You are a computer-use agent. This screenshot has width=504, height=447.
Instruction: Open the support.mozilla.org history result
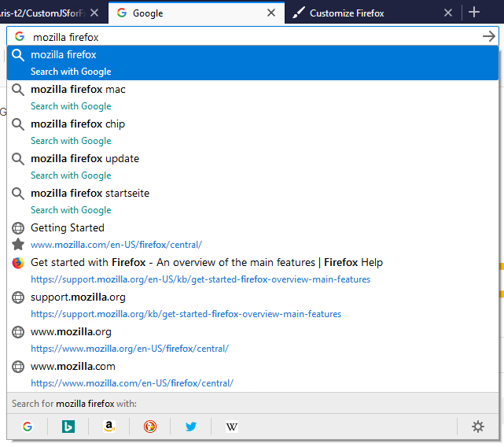(252, 305)
